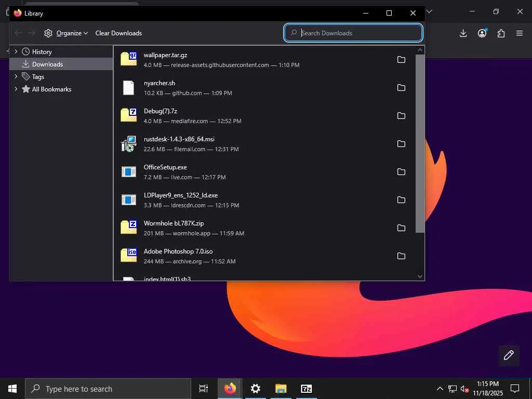Screen dimensions: 532x399
Task: Open Firefox hamburger application menu
Action: (x=519, y=33)
